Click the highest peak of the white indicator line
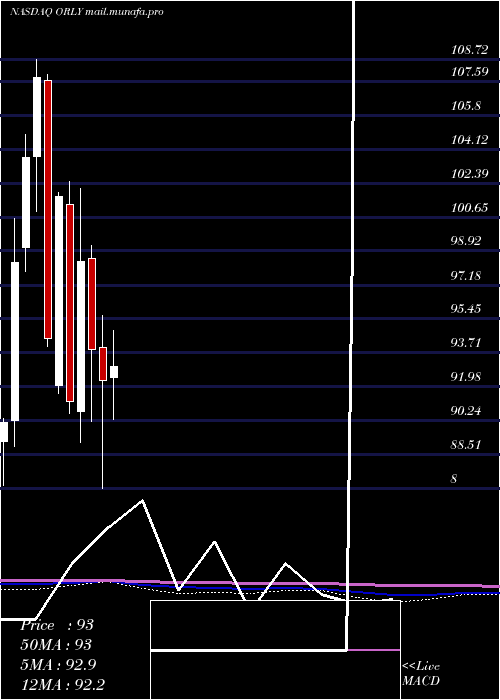This screenshot has width=500, height=700. click(142, 500)
